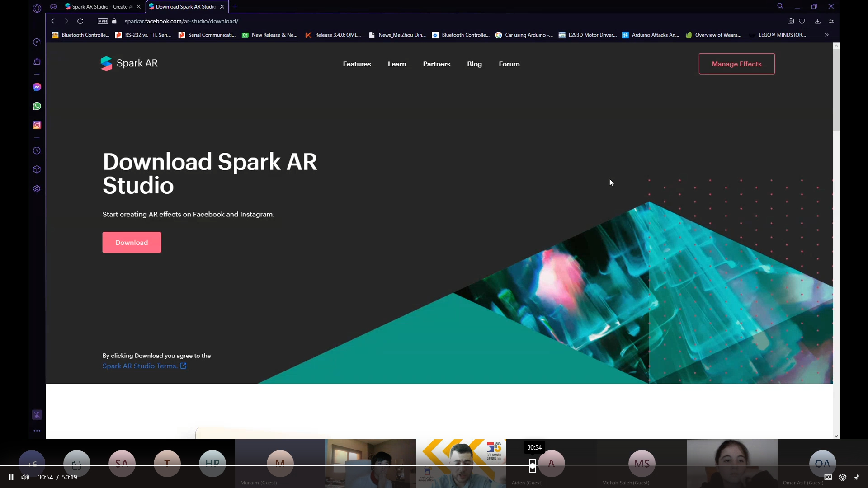Click the speed dial sidebar icon

[x=37, y=42]
